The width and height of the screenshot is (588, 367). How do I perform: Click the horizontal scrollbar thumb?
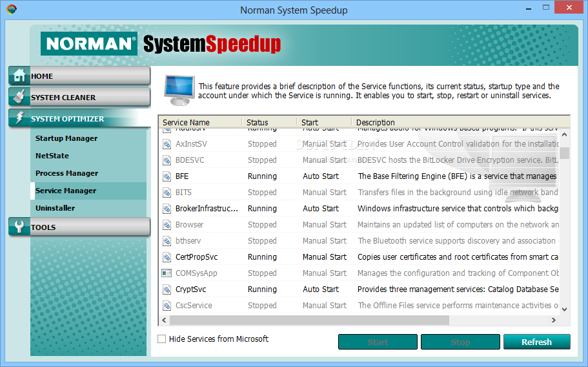309,320
